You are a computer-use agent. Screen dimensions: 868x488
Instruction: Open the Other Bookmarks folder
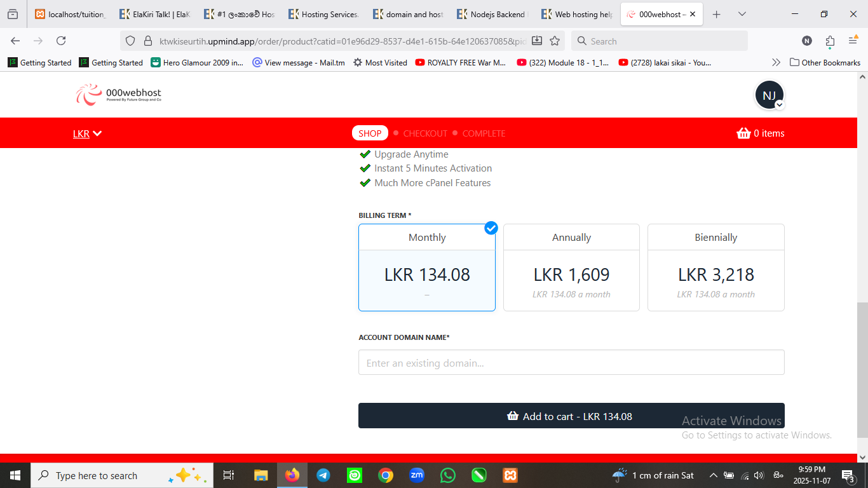click(x=825, y=62)
